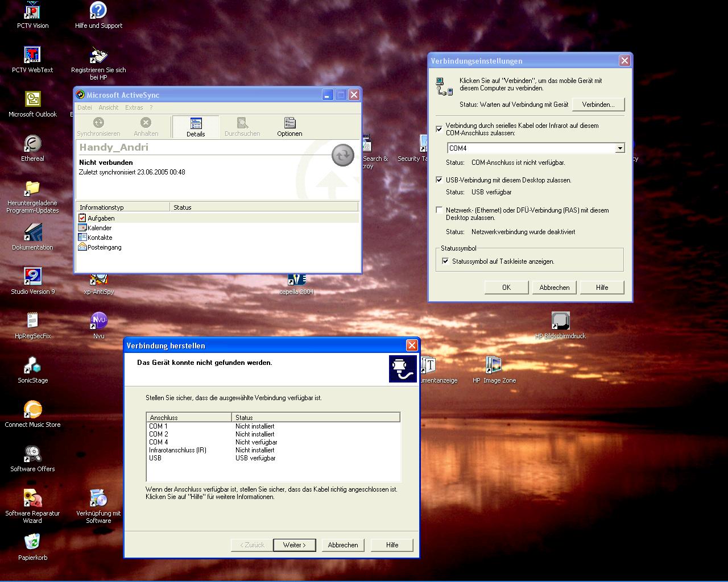The height and width of the screenshot is (582, 728).
Task: Toggle Statussymbol auf Taskleiste anzeigen checkbox
Action: click(445, 261)
